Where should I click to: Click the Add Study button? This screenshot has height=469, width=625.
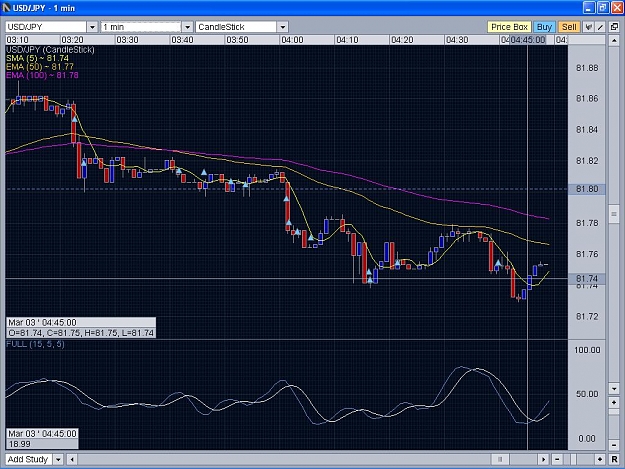click(28, 459)
